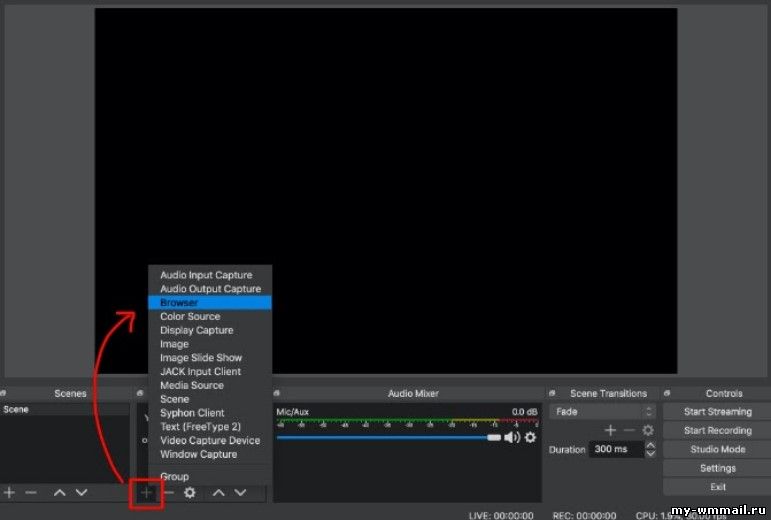This screenshot has width=771, height=520.
Task: Add scene transition plus icon
Action: point(610,430)
